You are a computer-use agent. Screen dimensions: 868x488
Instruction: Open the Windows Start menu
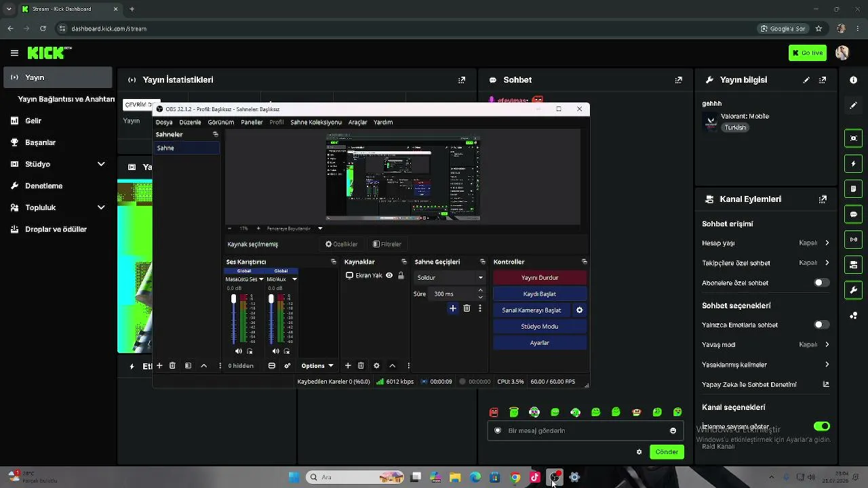(x=294, y=477)
